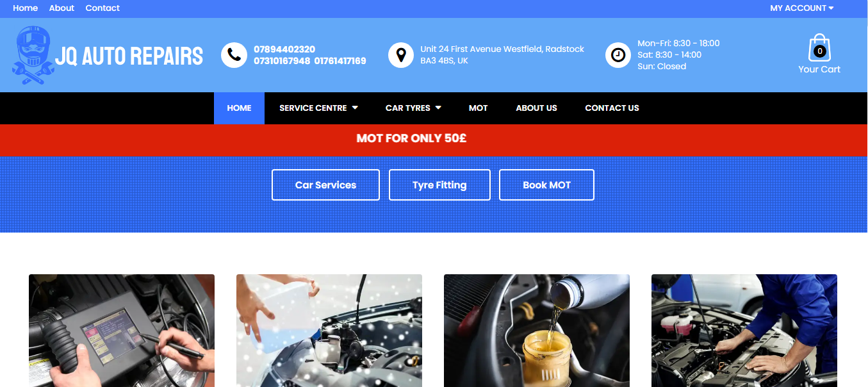Open the About link in the top bar

(x=61, y=8)
